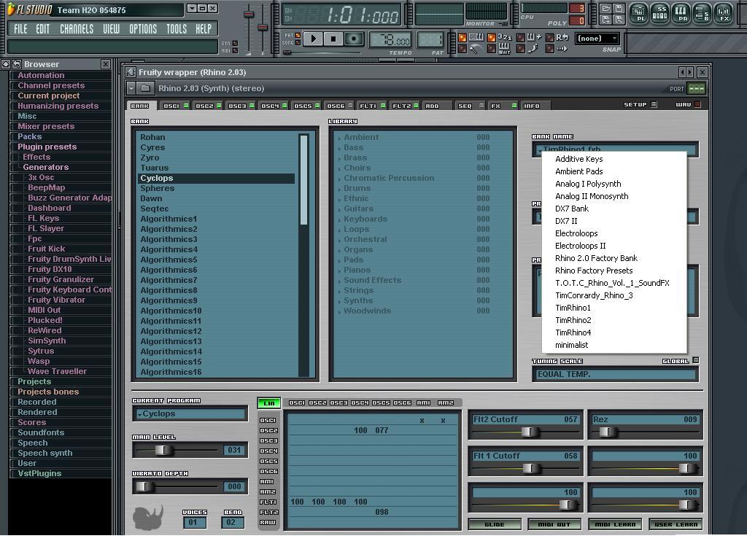747x560 pixels.
Task: Toggle the OSC1 enable LED
Action: pyautogui.click(x=186, y=106)
